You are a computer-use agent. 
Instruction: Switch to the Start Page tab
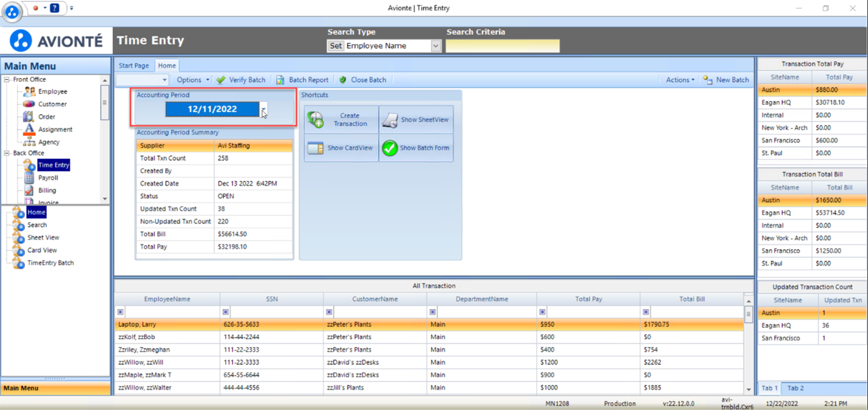pyautogui.click(x=134, y=66)
